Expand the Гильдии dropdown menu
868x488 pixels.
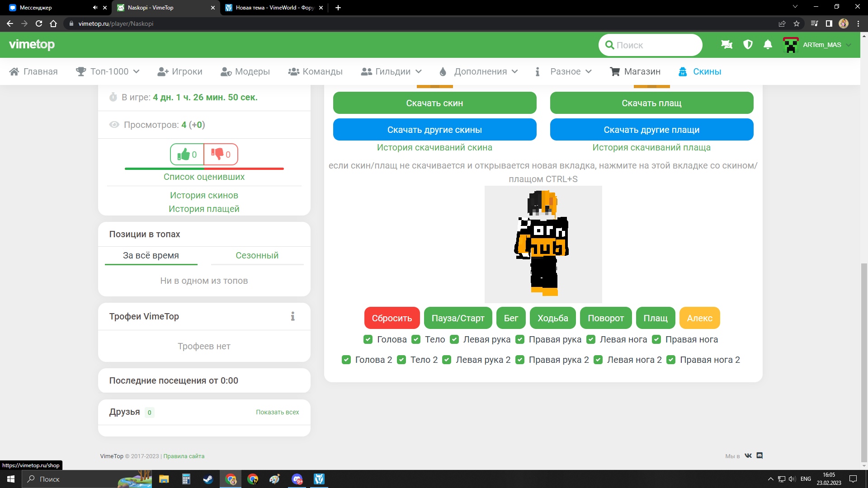[x=392, y=71]
